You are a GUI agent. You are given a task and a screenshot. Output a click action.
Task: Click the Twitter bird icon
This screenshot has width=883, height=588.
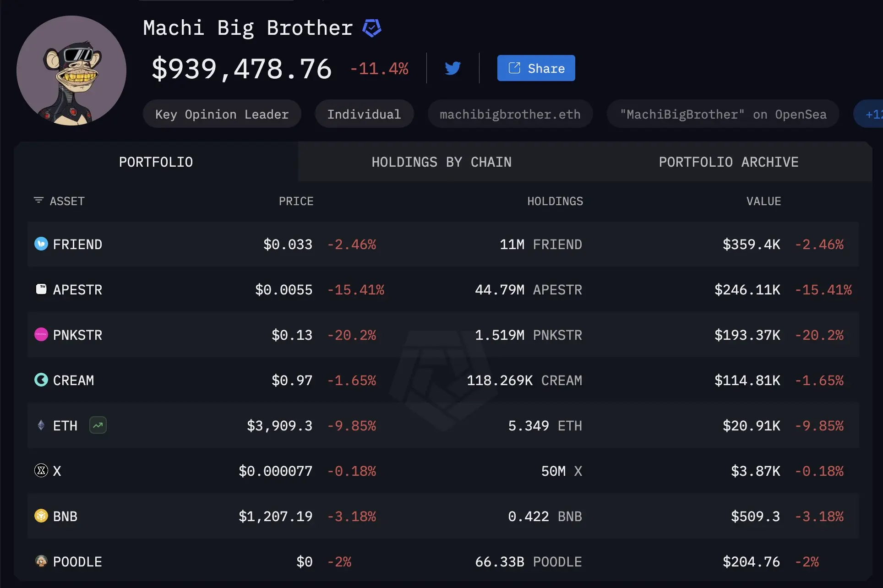click(452, 68)
